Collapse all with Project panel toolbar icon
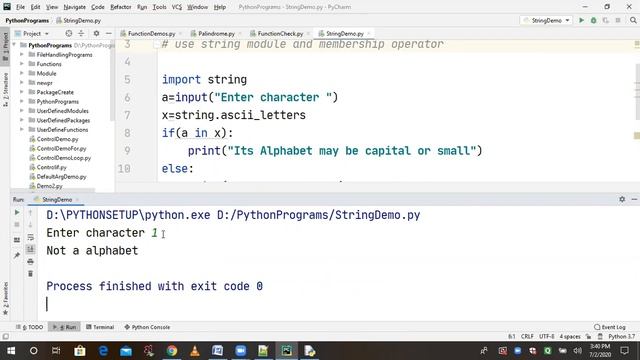Viewport: 640px width, 360px height. coord(81,33)
